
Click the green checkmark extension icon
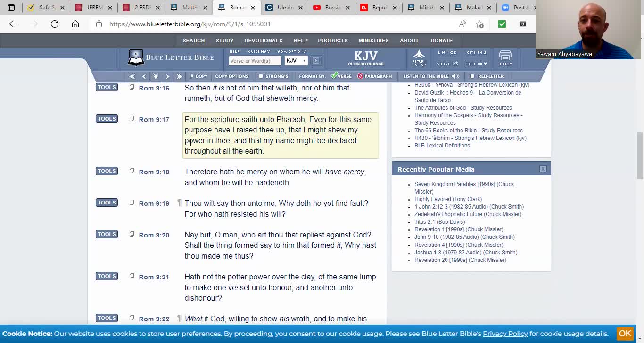[x=502, y=24]
